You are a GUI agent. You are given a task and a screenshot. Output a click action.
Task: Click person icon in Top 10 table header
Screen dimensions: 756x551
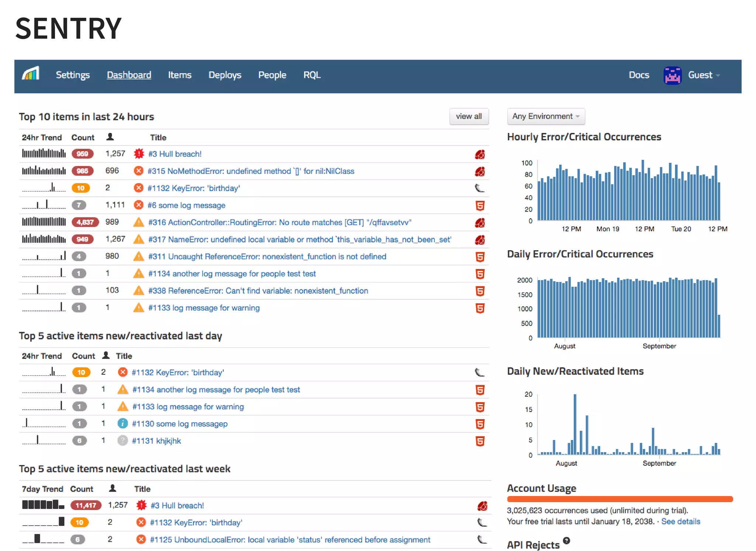(110, 137)
